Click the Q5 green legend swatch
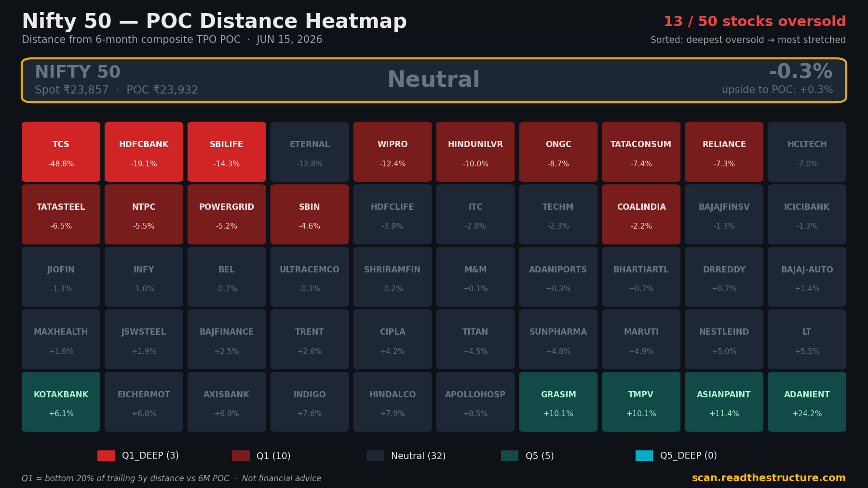 pos(510,456)
